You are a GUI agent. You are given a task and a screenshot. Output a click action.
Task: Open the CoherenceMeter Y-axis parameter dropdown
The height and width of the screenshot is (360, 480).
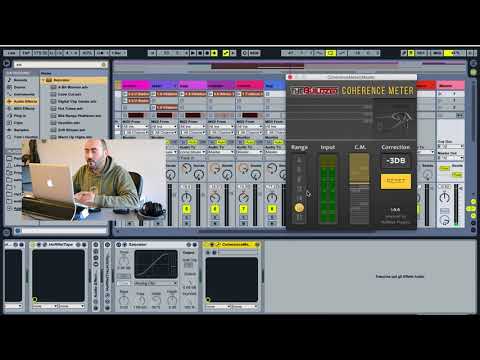click(245, 306)
